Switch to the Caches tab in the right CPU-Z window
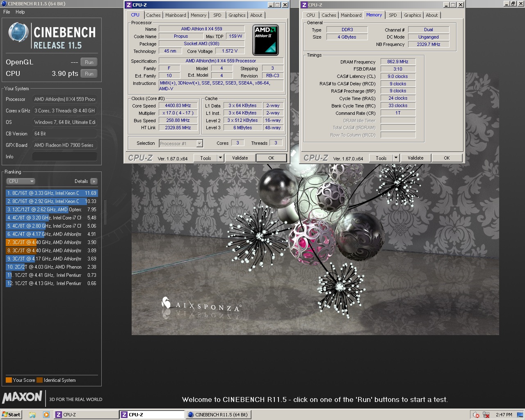Image resolution: width=525 pixels, height=420 pixels. (x=329, y=15)
